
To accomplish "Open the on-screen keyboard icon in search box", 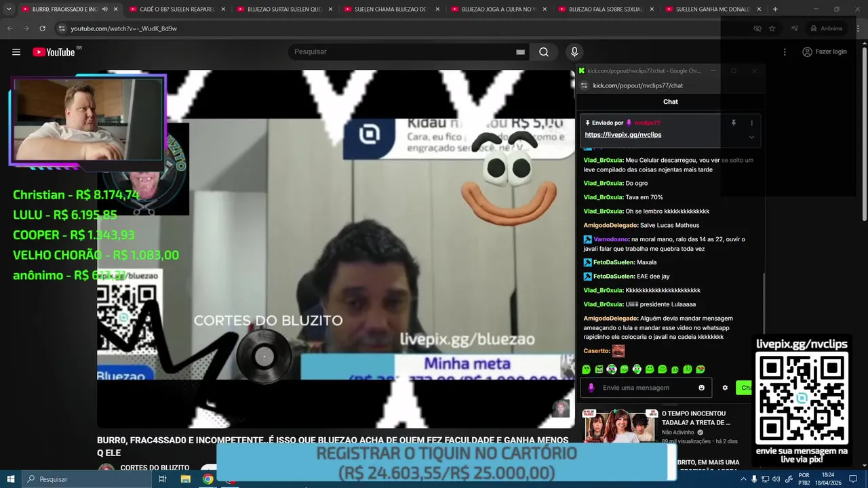I will 520,52.
